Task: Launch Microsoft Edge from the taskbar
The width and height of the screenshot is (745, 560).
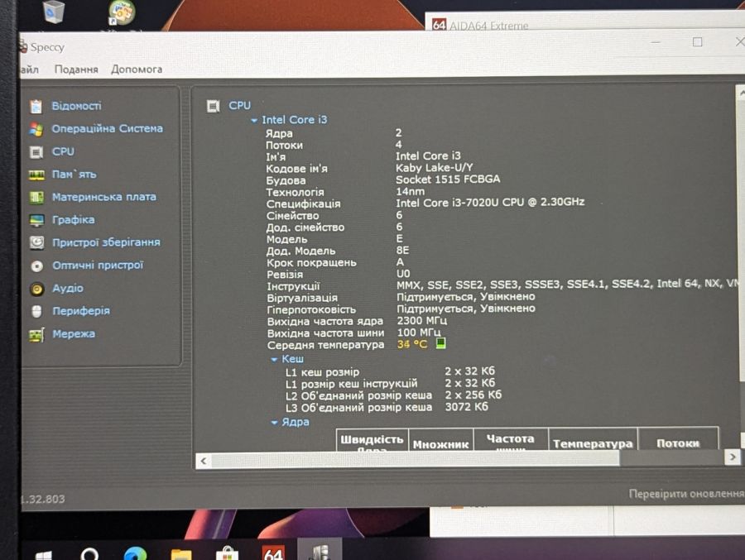Action: click(x=135, y=554)
